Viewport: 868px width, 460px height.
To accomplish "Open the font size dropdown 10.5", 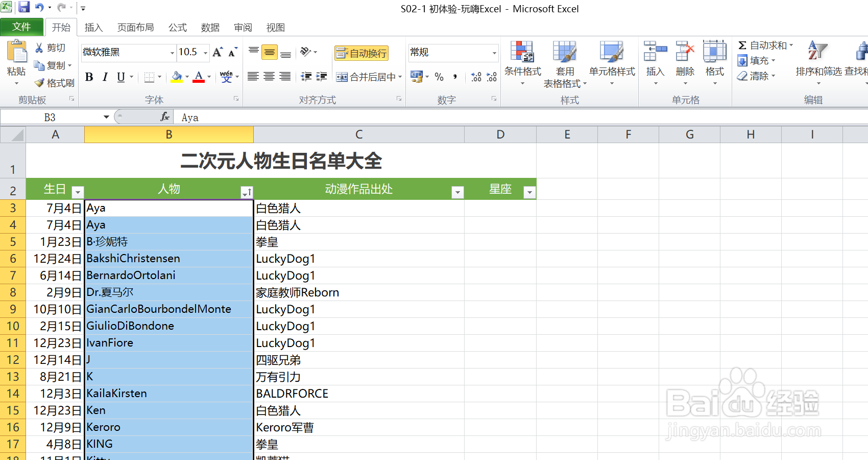I will tap(205, 53).
